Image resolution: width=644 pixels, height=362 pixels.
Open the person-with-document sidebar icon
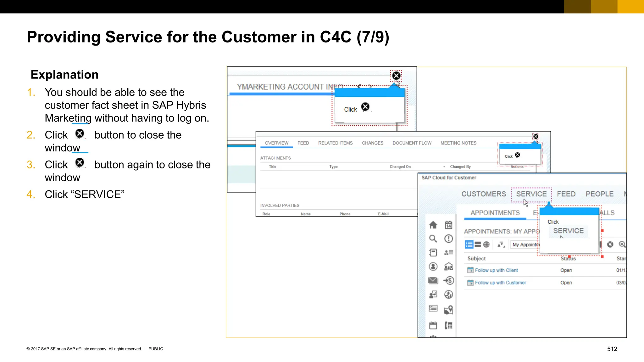tap(433, 294)
